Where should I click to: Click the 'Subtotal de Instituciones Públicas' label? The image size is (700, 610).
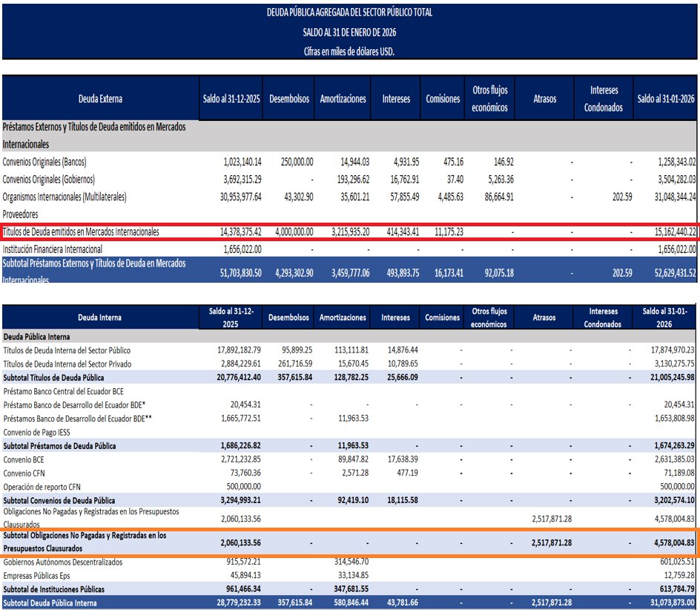(54, 589)
